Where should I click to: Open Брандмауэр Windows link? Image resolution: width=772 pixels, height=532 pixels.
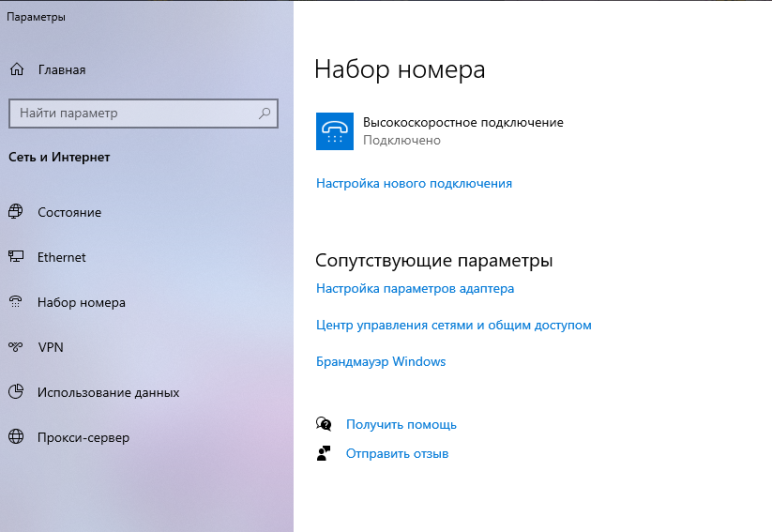[x=381, y=361]
